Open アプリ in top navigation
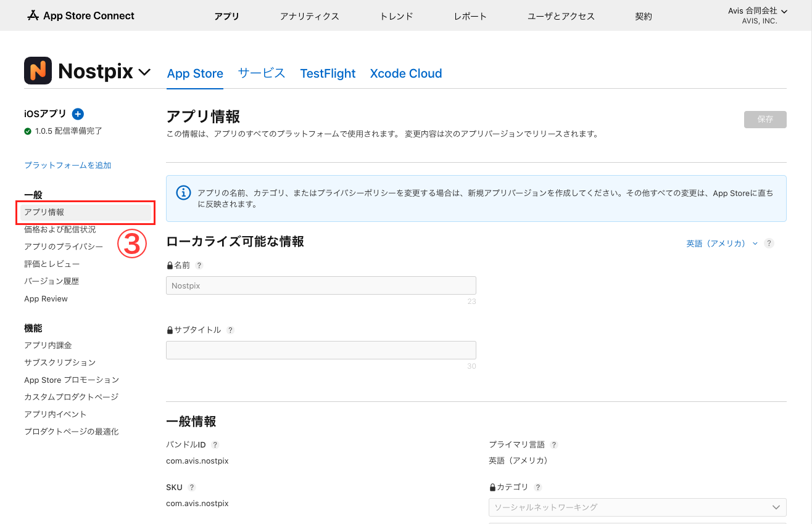Screen dimensions: 812x524 [x=226, y=17]
